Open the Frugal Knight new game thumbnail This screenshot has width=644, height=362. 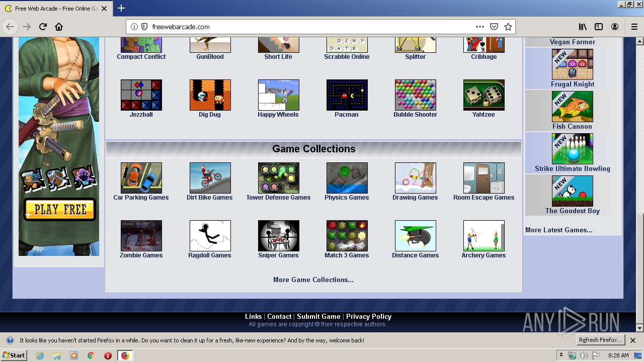(572, 64)
